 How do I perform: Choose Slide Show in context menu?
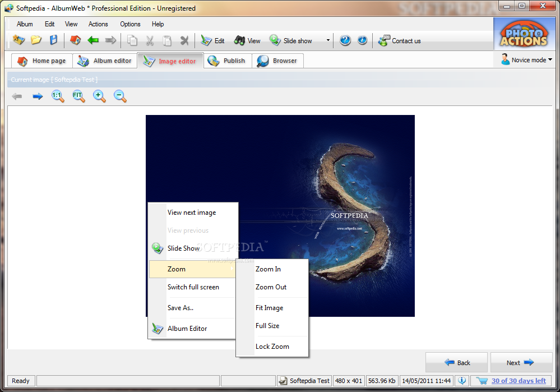click(193, 248)
